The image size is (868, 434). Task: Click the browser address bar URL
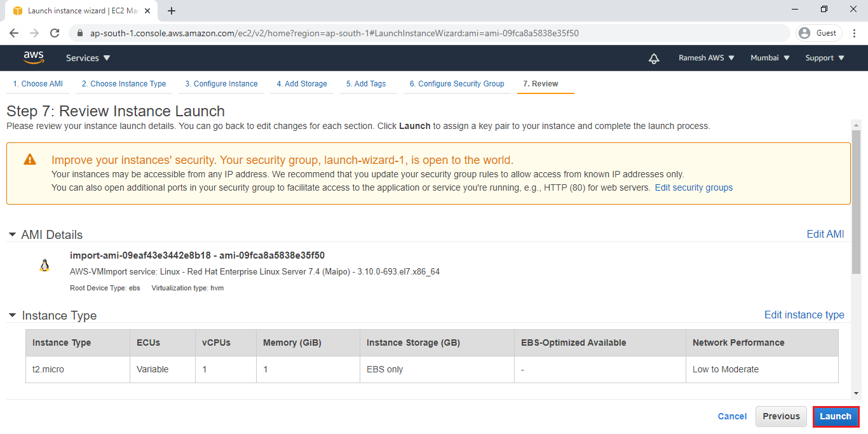[334, 33]
